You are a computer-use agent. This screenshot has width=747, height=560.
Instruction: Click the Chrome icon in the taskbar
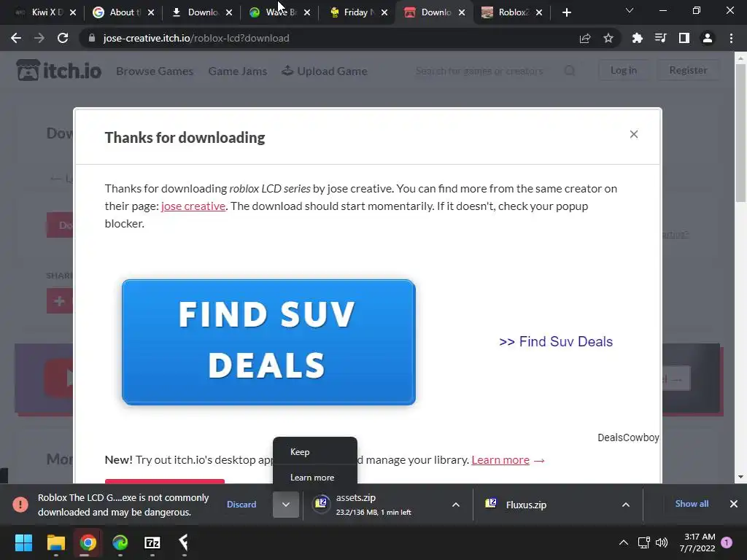point(88,542)
